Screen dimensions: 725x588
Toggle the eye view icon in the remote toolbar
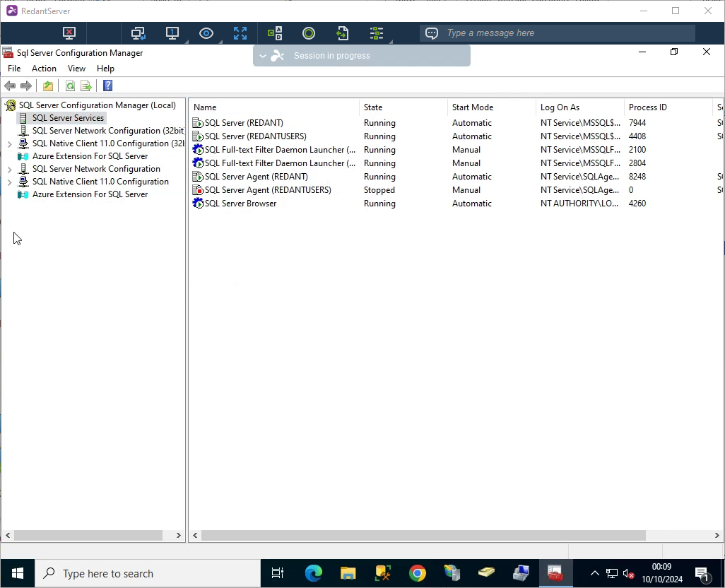click(206, 33)
